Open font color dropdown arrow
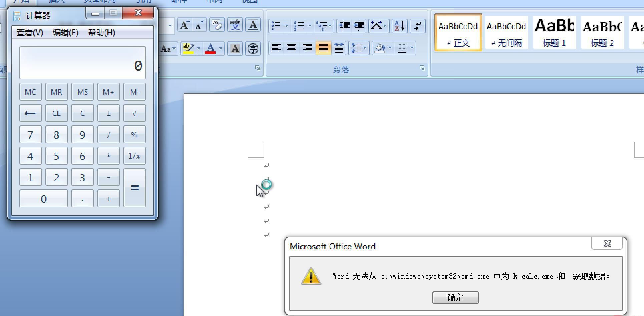 (x=221, y=49)
